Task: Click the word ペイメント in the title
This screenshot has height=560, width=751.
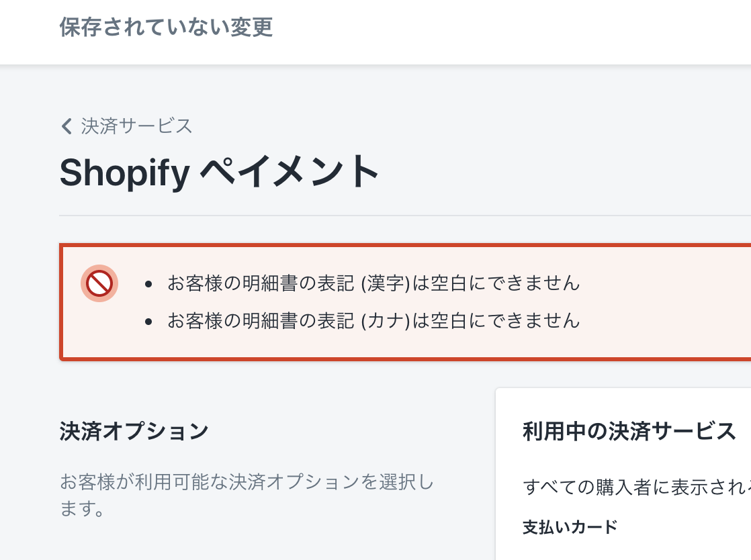Action: 290,173
